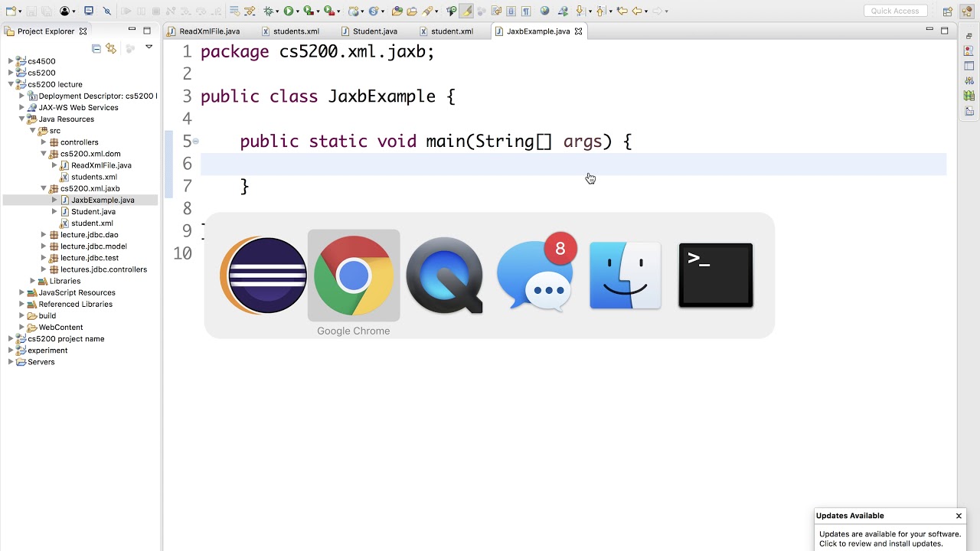
Task: Click the Search flashlight toolbar icon
Action: click(427, 11)
